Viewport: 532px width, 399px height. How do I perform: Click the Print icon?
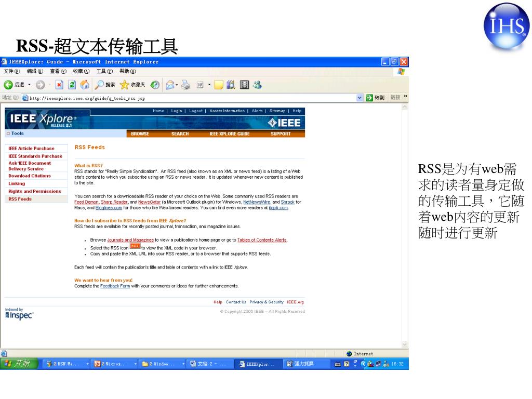coord(185,85)
